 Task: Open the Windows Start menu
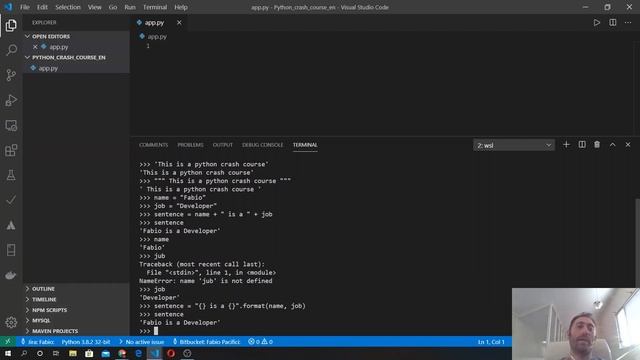(8, 353)
